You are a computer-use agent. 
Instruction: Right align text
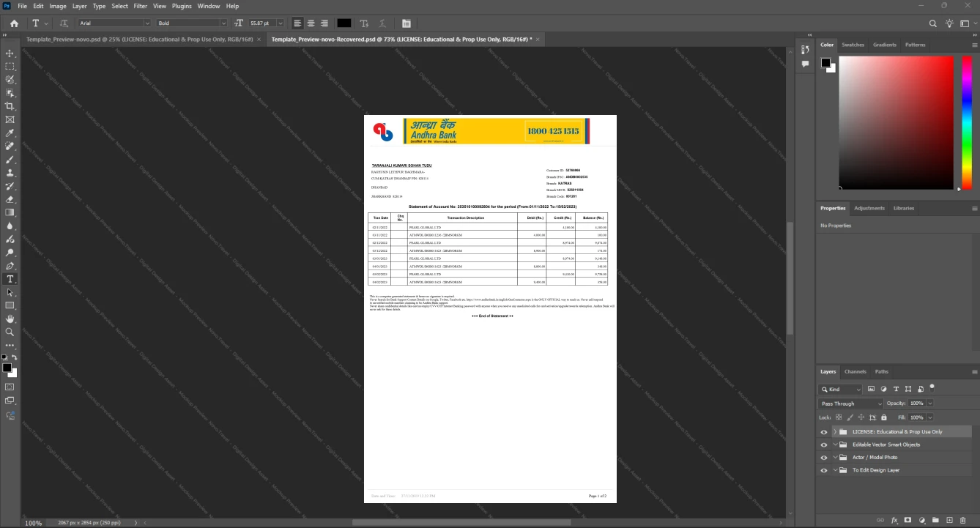pyautogui.click(x=324, y=23)
